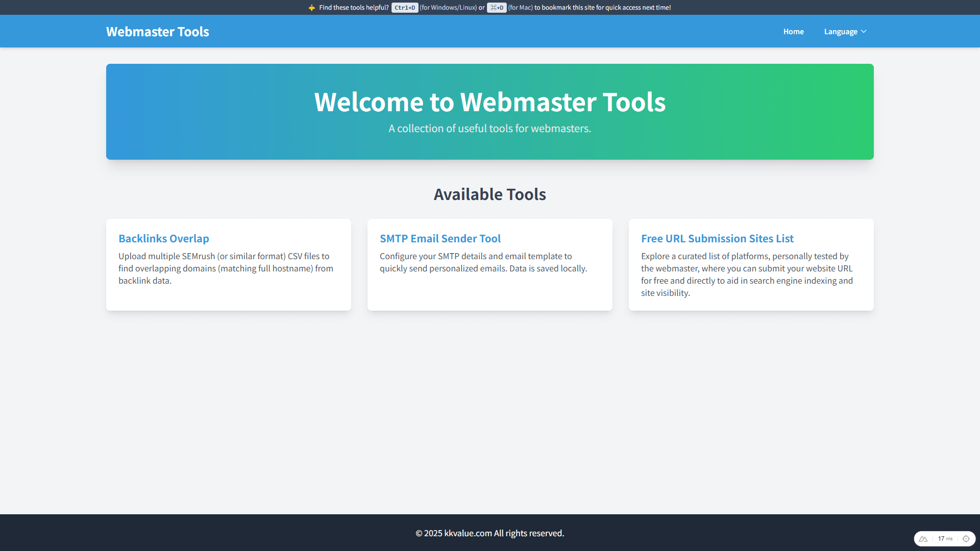
Task: Click the kkvalue.com copyright footer text
Action: point(489,533)
